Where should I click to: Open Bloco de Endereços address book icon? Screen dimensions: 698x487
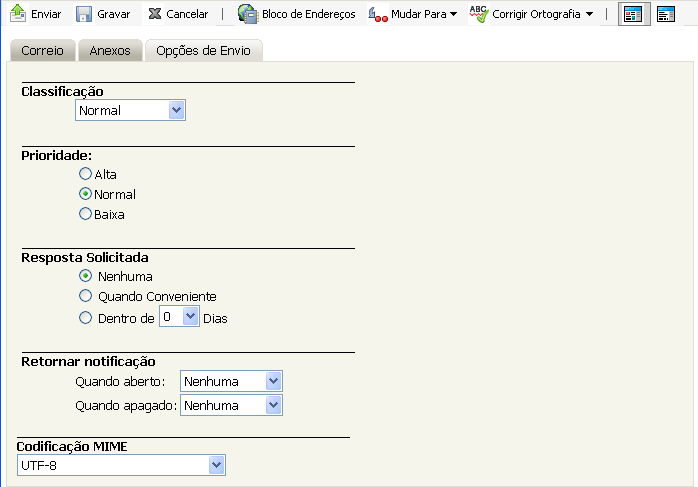248,13
